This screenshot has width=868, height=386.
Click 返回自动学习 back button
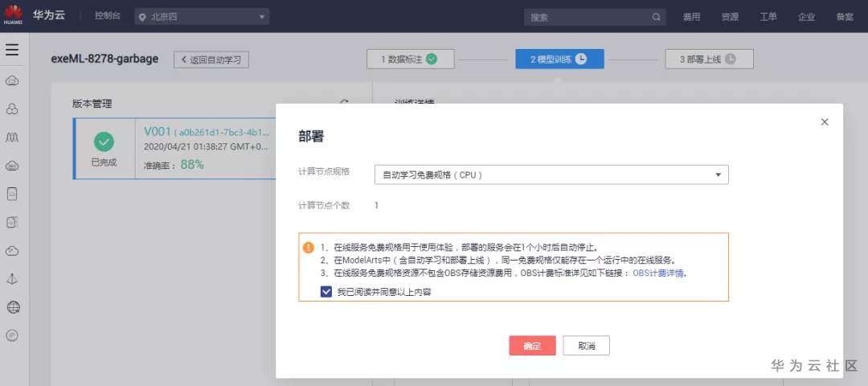pyautogui.click(x=211, y=60)
